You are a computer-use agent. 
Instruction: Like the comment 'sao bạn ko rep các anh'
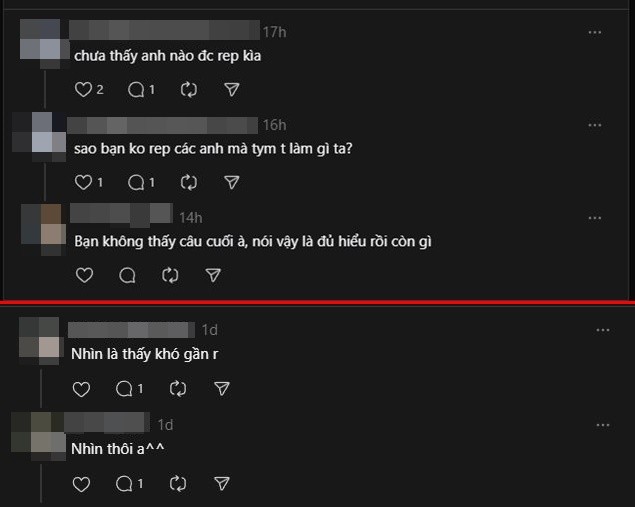[83, 182]
